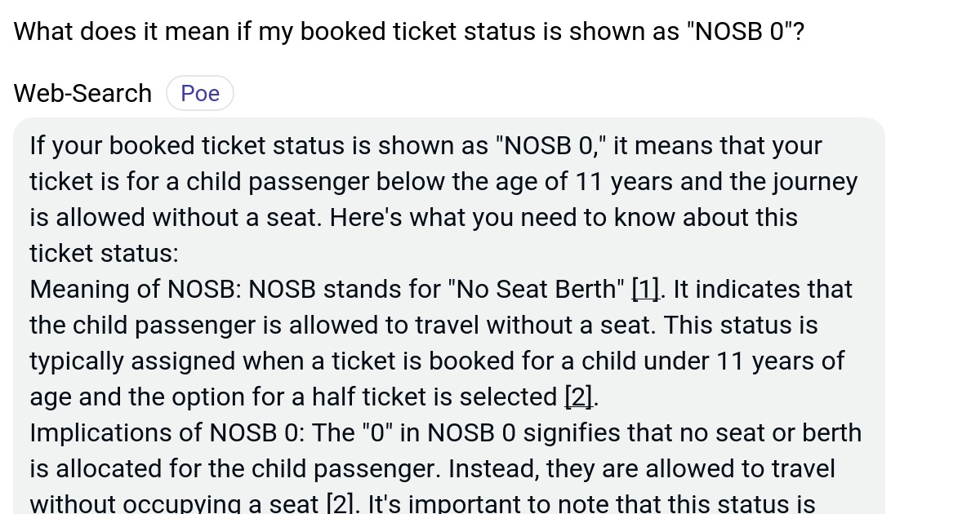
Task: Click empty area right of the response bubble
Action: click(x=931, y=326)
